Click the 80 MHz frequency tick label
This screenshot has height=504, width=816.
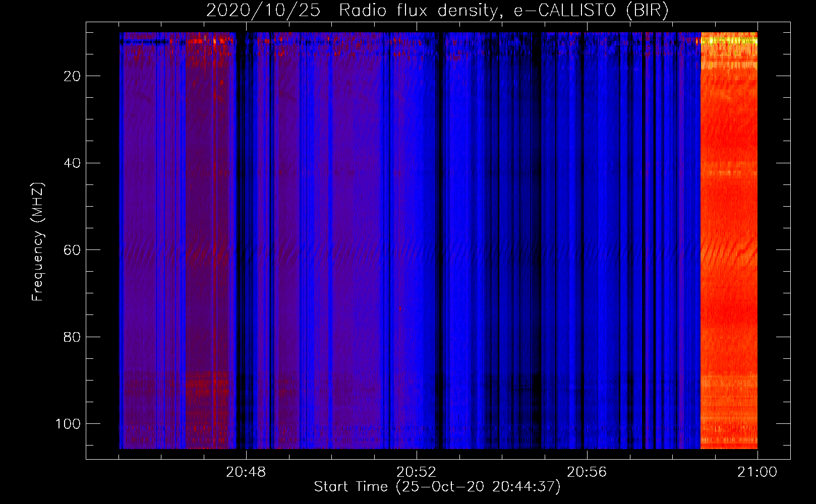pyautogui.click(x=72, y=337)
